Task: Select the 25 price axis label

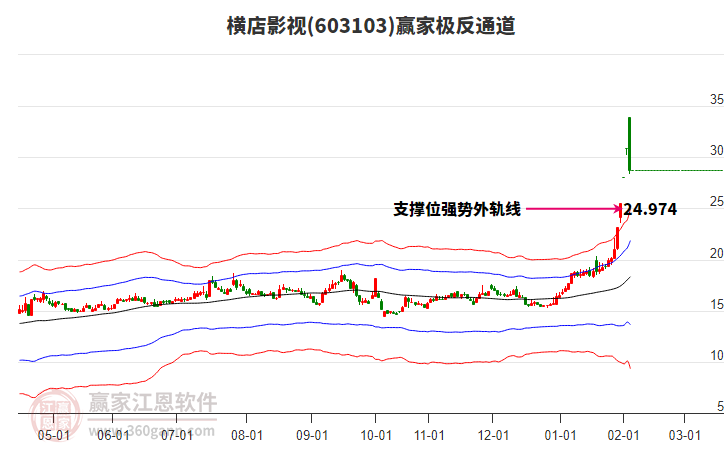Action: (x=716, y=202)
